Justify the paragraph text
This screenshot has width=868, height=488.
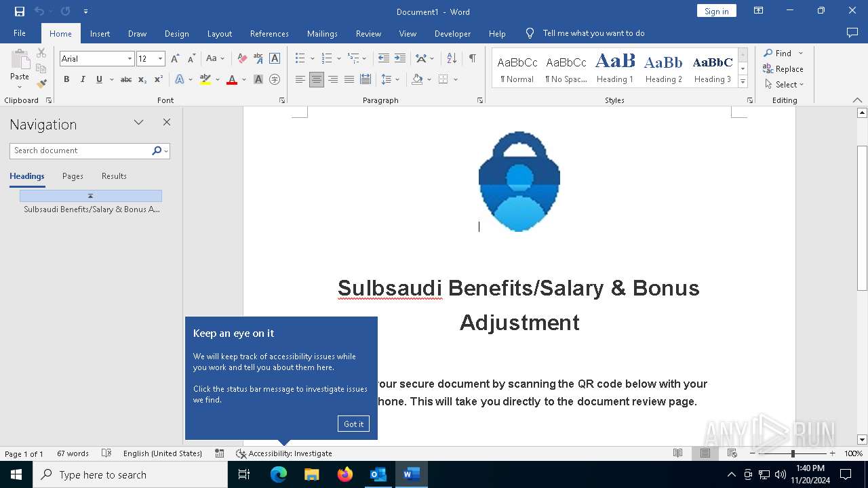[349, 79]
